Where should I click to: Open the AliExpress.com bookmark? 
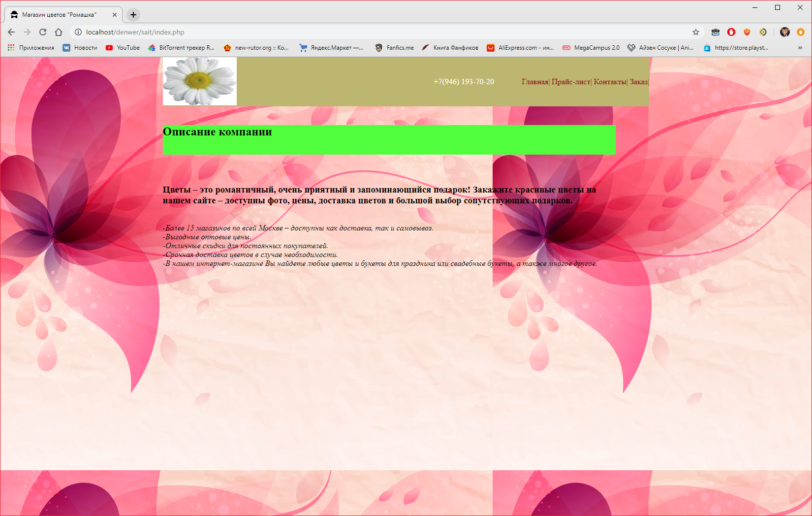point(520,48)
